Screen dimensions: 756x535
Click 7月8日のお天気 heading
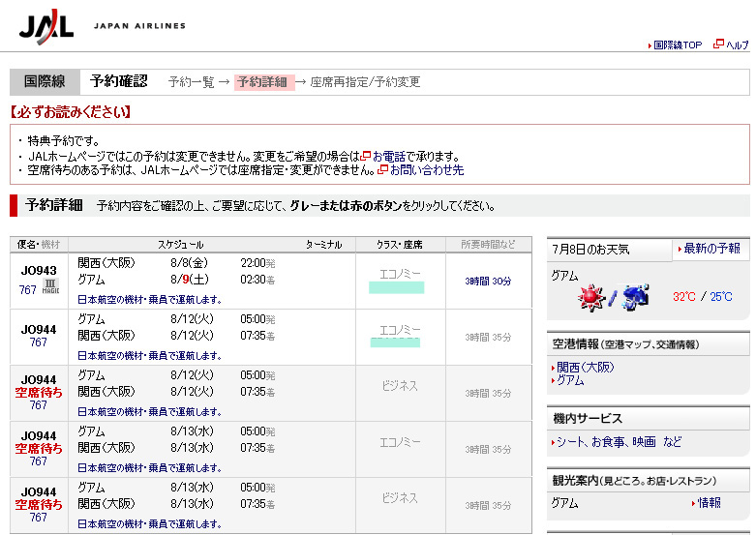coord(590,250)
